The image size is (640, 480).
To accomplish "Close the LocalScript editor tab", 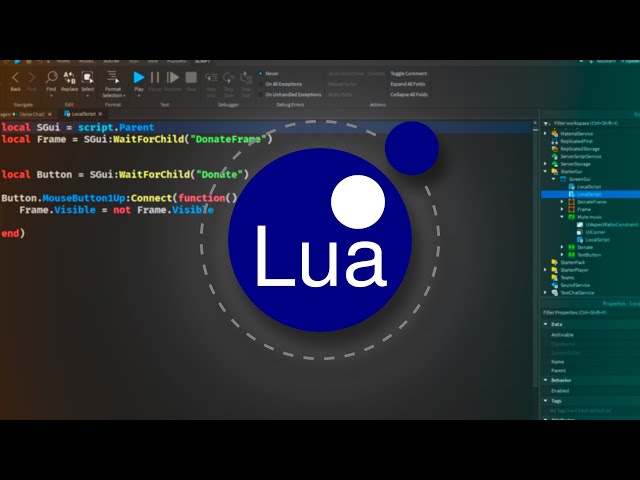I will [x=100, y=114].
